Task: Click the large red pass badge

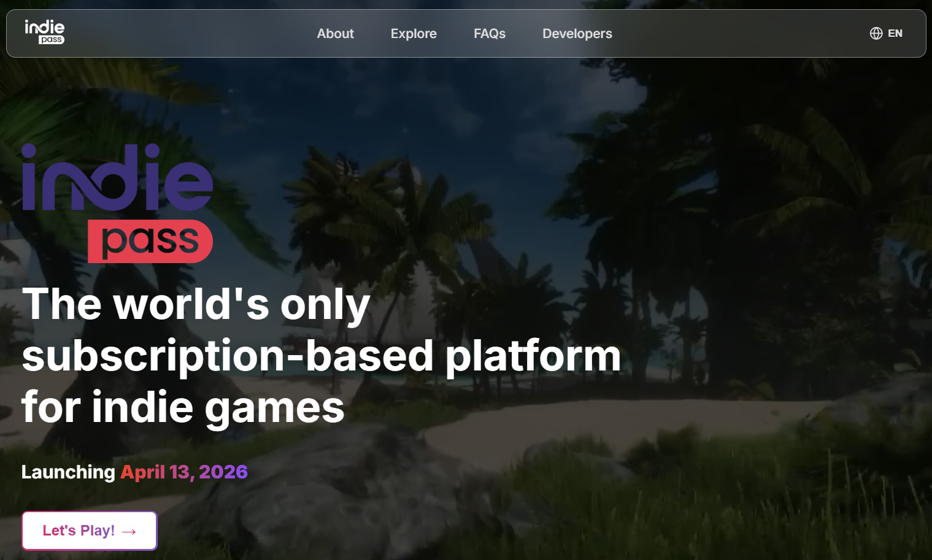Action: 150,241
